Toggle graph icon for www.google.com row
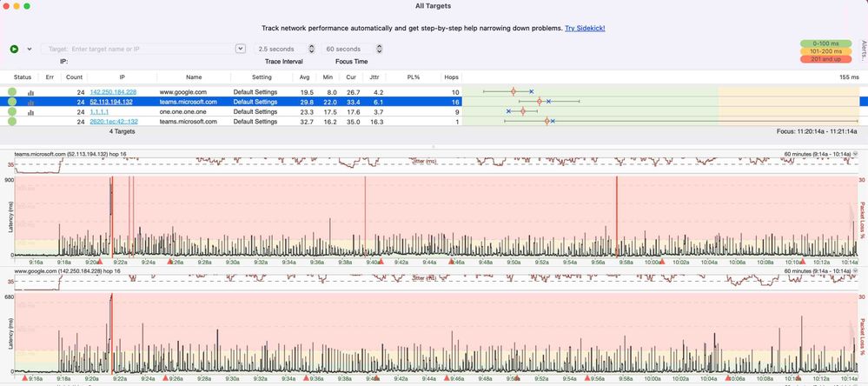Screen dimensions: 868x386 [x=31, y=92]
